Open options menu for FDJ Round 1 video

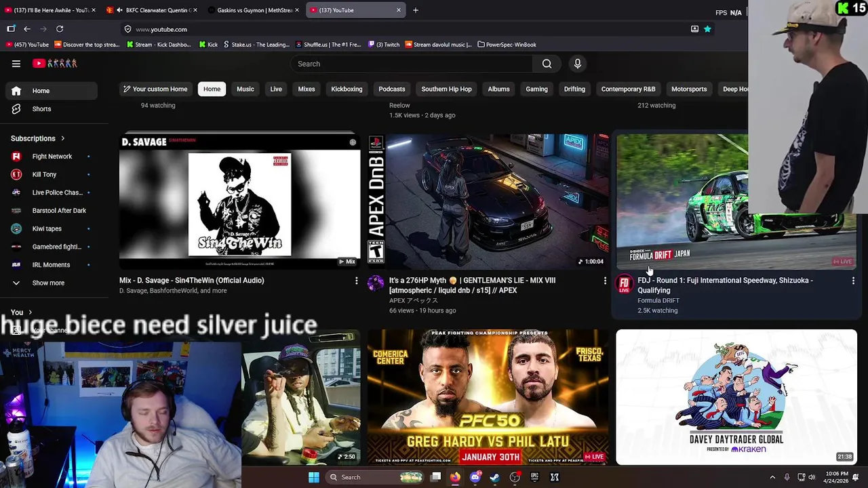pyautogui.click(x=853, y=281)
